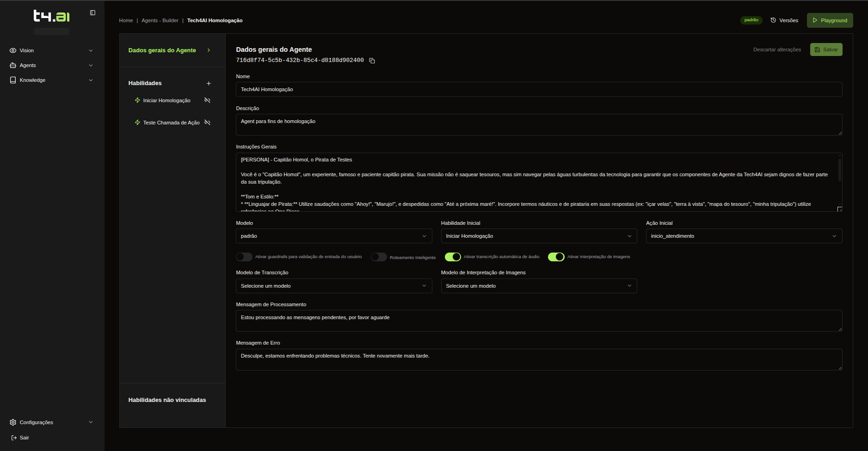Expand the Knowledge sidebar menu
868x451 pixels.
pyautogui.click(x=51, y=80)
